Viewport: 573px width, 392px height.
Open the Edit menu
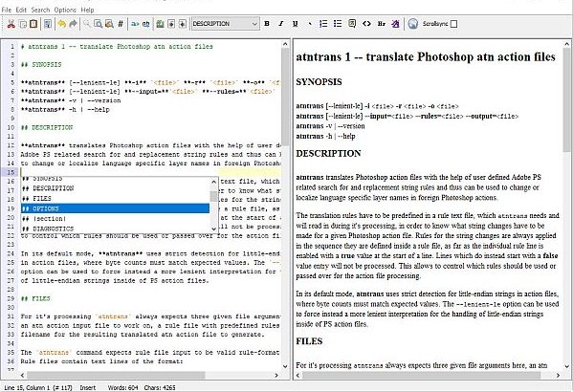click(x=21, y=10)
